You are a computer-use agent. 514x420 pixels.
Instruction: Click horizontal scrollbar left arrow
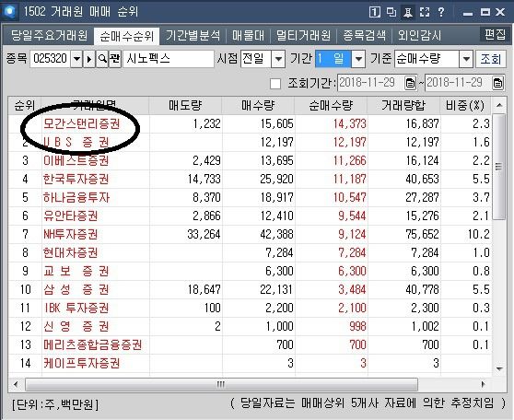16,384
